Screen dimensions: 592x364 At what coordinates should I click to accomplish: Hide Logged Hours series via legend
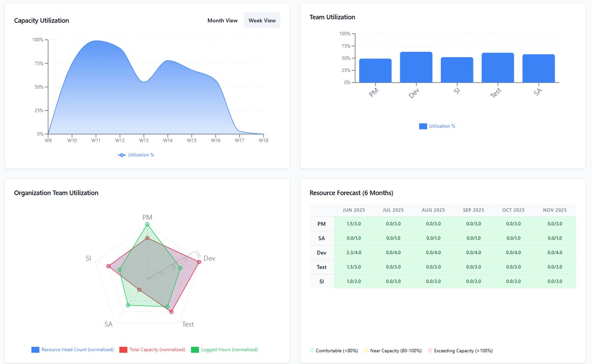(224, 350)
